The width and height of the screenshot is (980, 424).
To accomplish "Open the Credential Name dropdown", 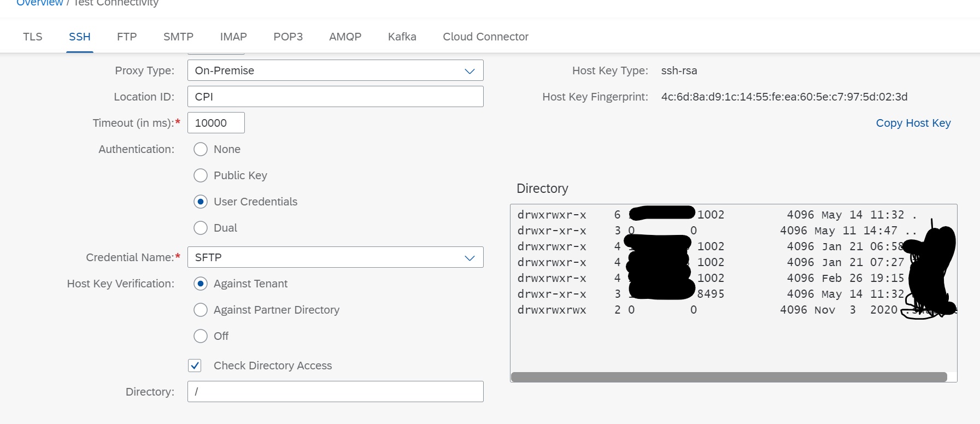I will 470,258.
